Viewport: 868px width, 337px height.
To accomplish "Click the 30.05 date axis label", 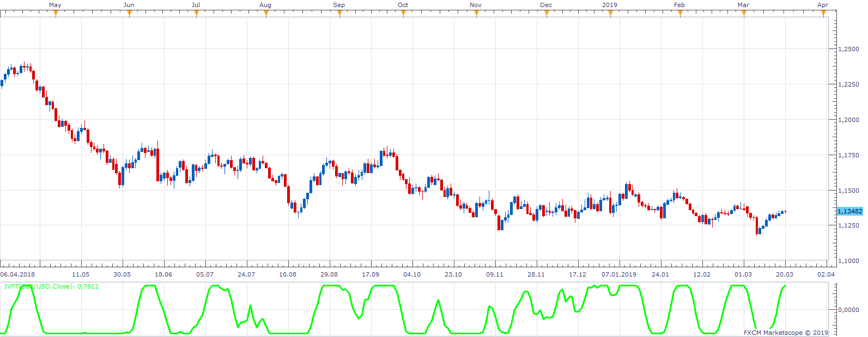I will point(122,274).
